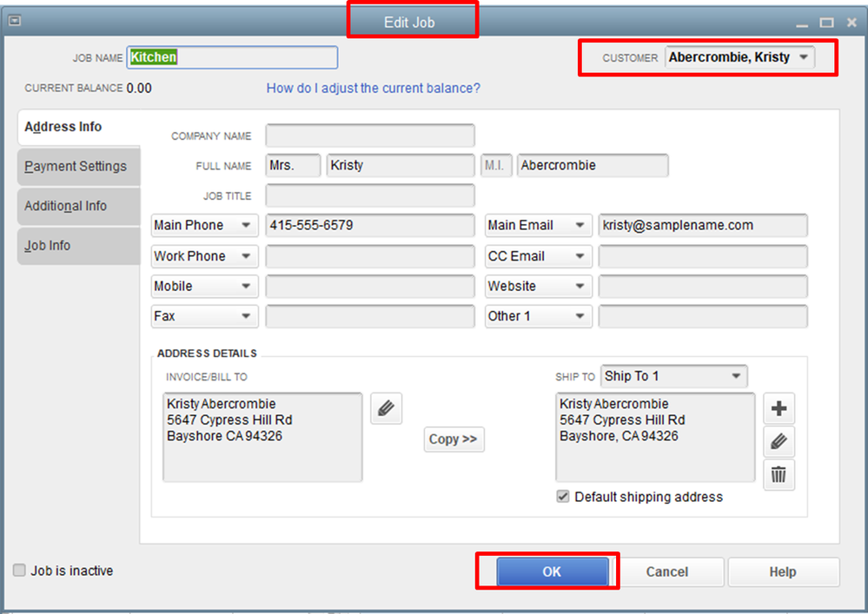
Task: Click the first name field containing Kristy
Action: [x=401, y=165]
